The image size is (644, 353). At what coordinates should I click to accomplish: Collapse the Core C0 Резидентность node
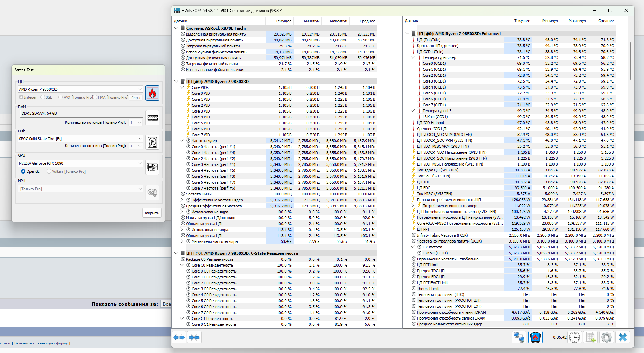point(182,265)
